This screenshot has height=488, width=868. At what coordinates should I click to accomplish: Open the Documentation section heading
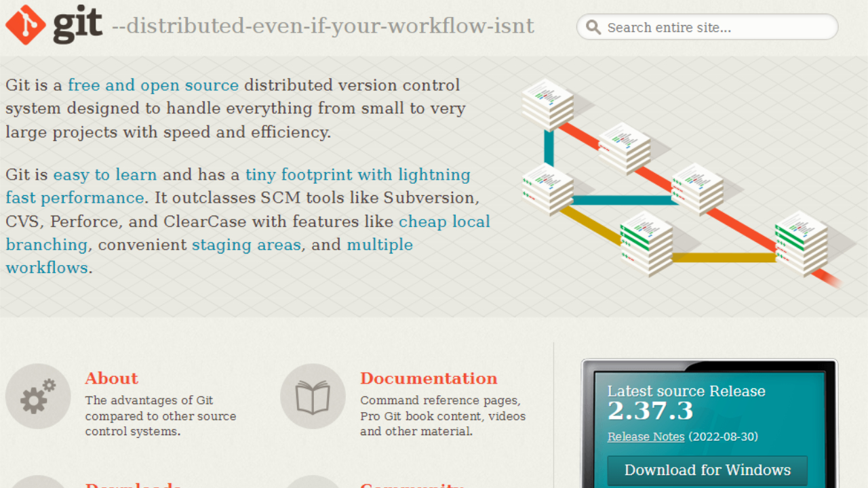pos(429,378)
